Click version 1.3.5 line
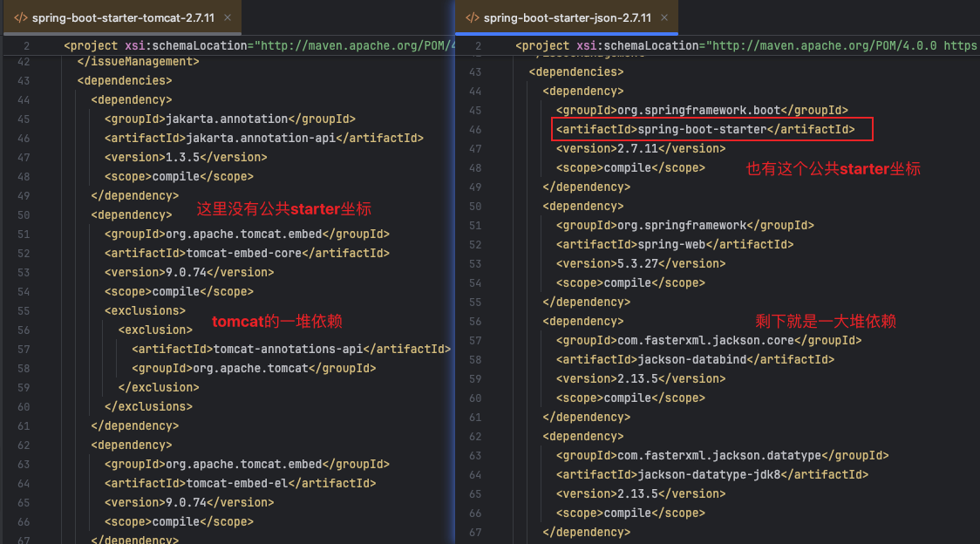The image size is (980, 544). pos(186,158)
